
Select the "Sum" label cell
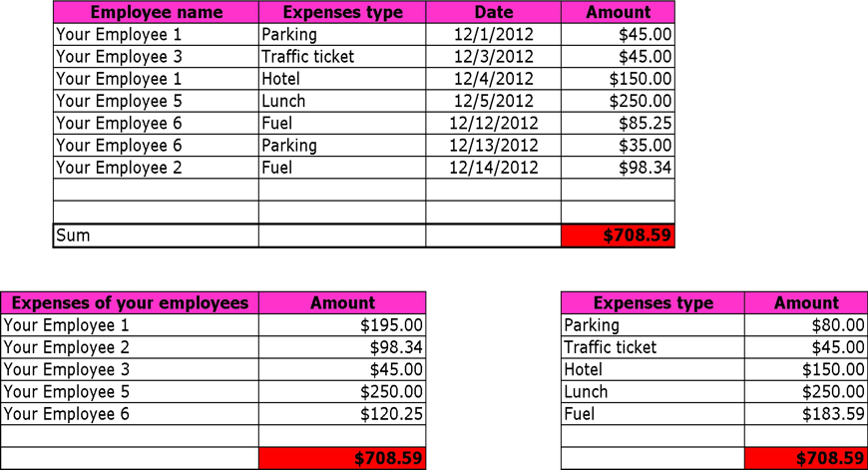tap(156, 236)
